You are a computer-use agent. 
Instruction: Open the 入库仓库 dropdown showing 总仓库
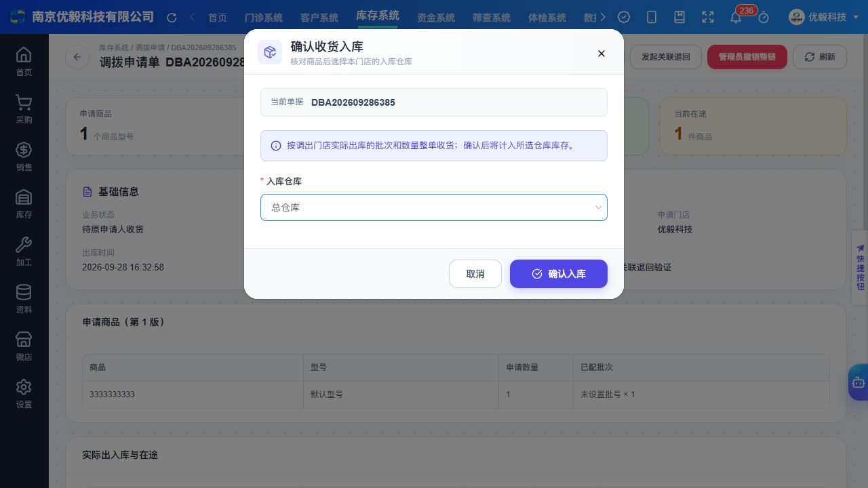(x=434, y=207)
